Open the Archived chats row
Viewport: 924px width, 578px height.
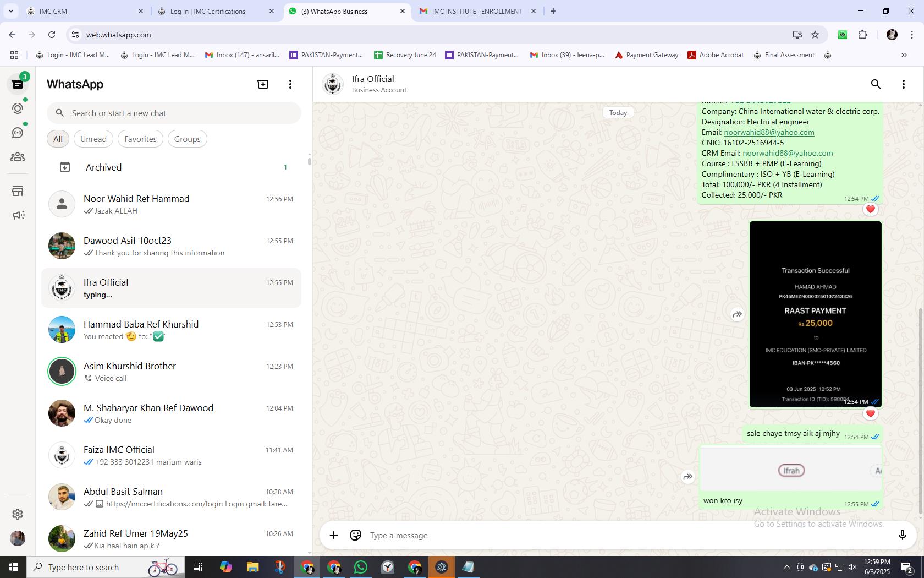[x=171, y=167]
